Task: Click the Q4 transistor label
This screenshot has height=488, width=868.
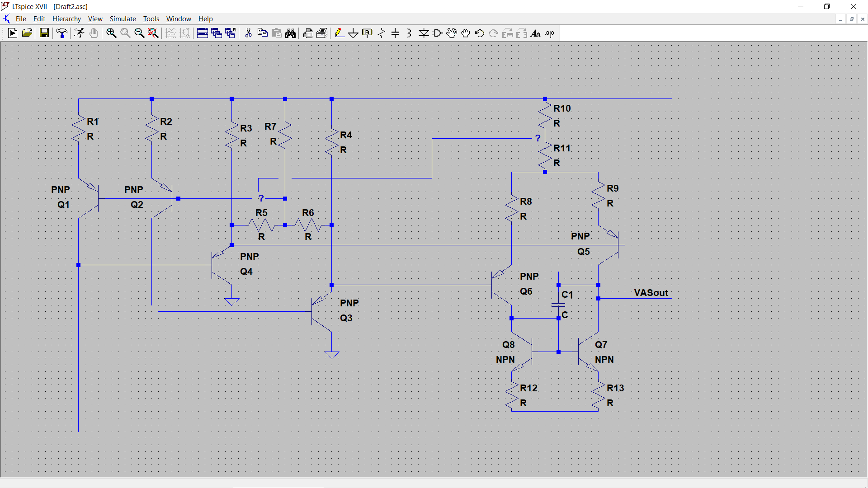Action: pos(246,272)
